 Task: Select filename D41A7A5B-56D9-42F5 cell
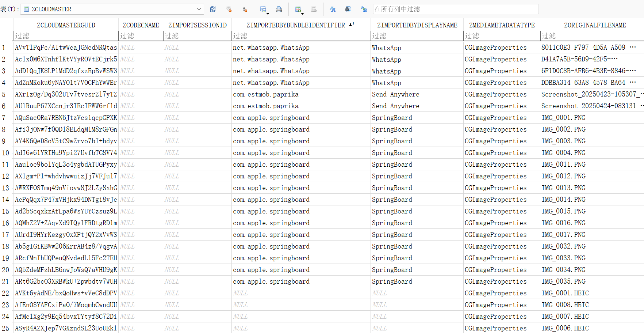(x=592, y=59)
